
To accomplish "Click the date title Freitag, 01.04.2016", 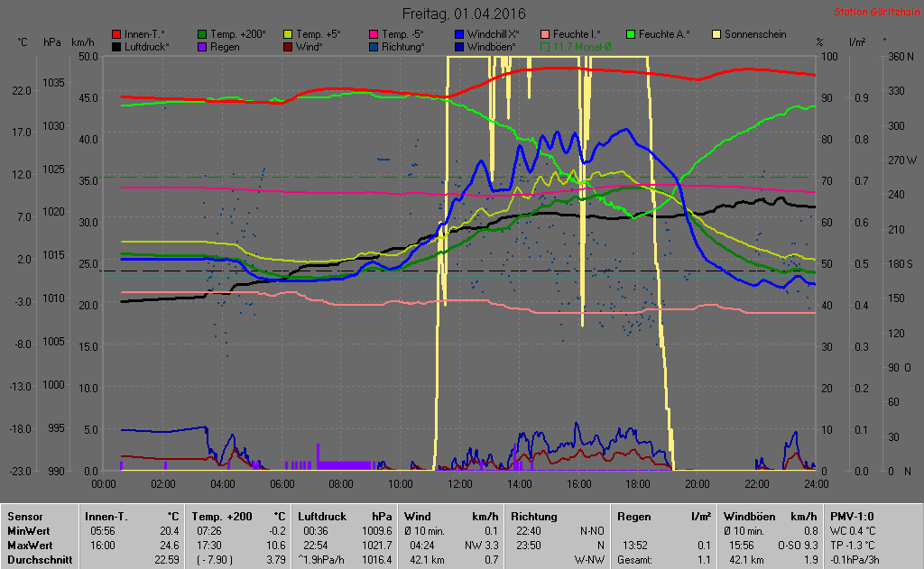I will 464,14.
